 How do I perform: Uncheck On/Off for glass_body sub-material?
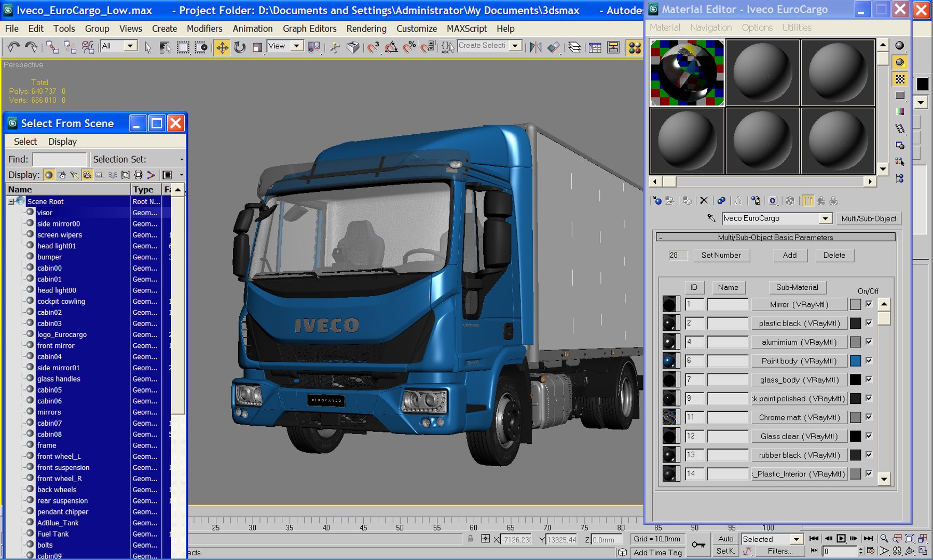869,380
